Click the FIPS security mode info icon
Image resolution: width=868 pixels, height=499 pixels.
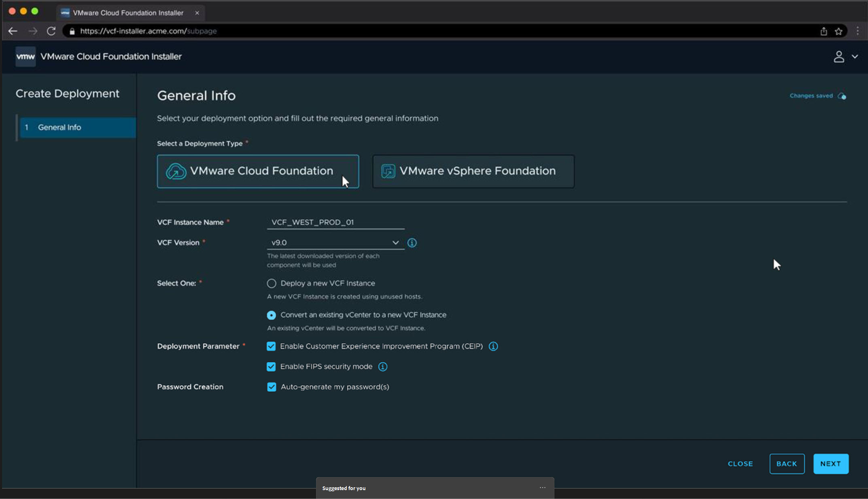pos(383,367)
